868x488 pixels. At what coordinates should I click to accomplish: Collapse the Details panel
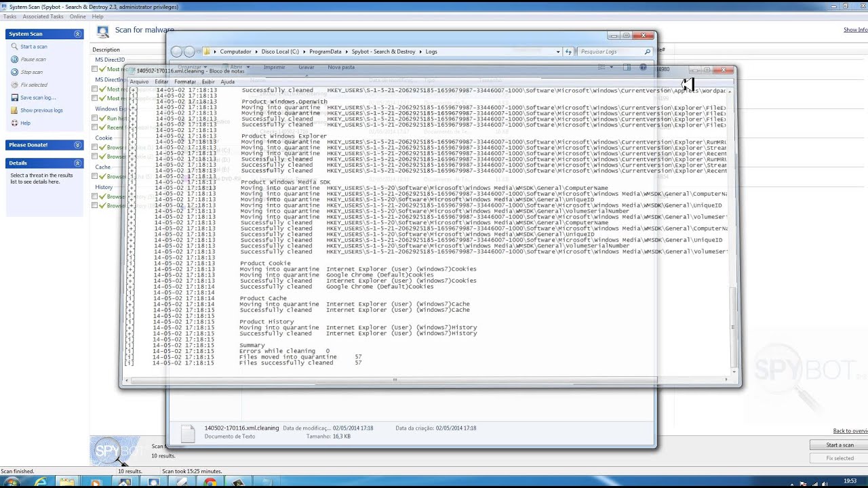click(77, 163)
